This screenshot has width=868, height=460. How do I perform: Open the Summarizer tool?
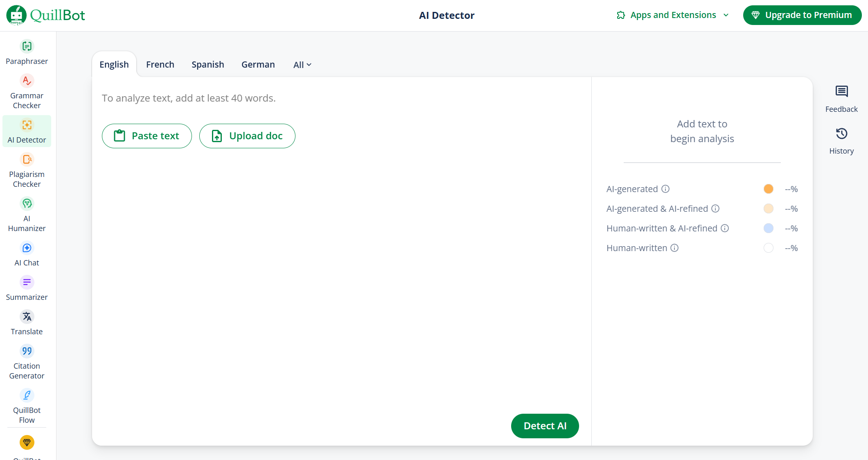pyautogui.click(x=27, y=288)
